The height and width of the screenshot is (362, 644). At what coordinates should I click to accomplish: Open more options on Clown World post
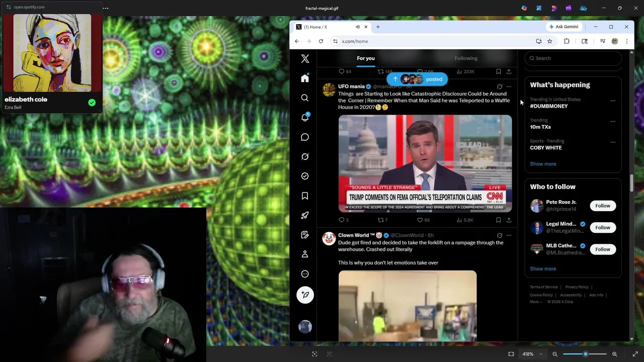[x=509, y=235]
